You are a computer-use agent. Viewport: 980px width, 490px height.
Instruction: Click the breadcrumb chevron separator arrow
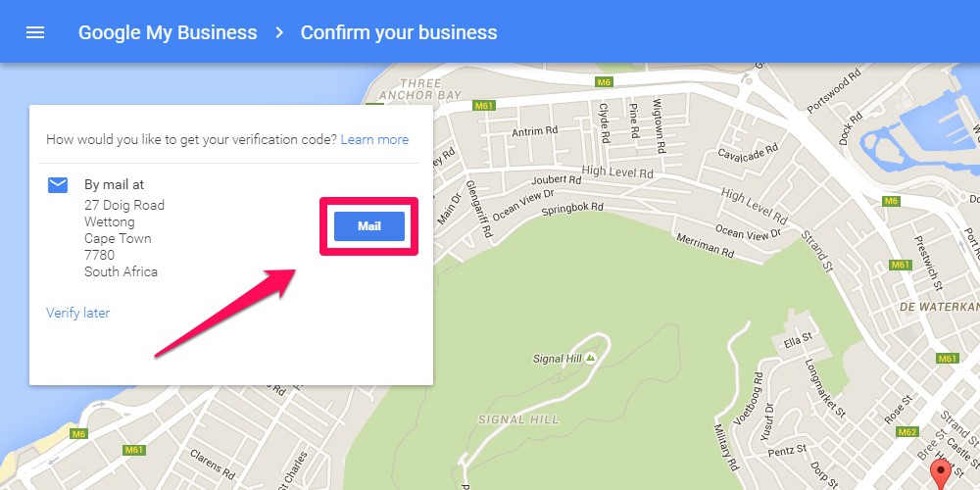point(279,32)
